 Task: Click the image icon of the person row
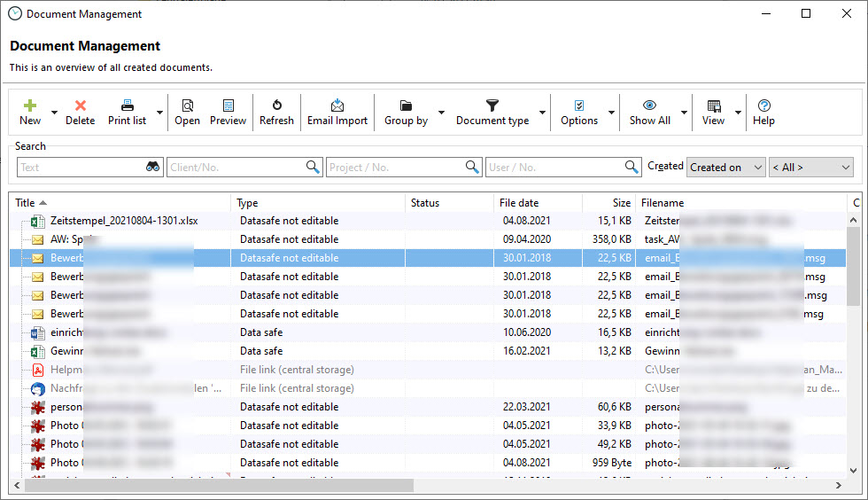tap(37, 408)
